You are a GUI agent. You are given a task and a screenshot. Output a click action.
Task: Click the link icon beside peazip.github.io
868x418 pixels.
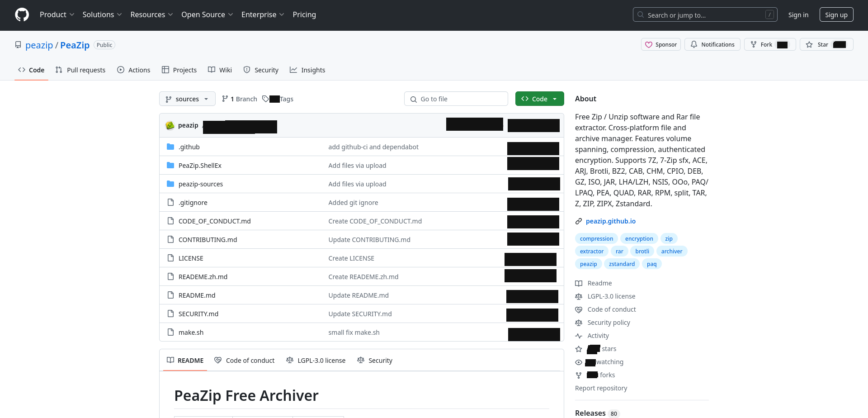click(x=579, y=221)
